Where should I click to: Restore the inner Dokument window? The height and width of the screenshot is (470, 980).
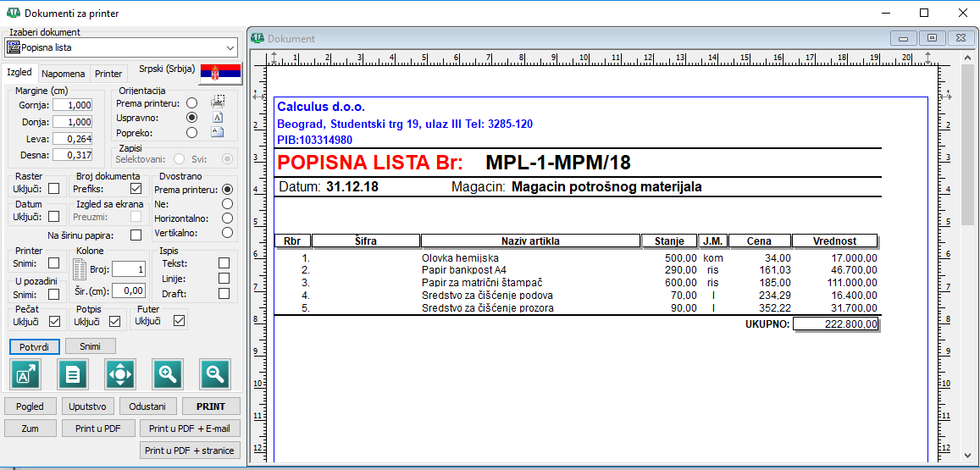pyautogui.click(x=932, y=38)
